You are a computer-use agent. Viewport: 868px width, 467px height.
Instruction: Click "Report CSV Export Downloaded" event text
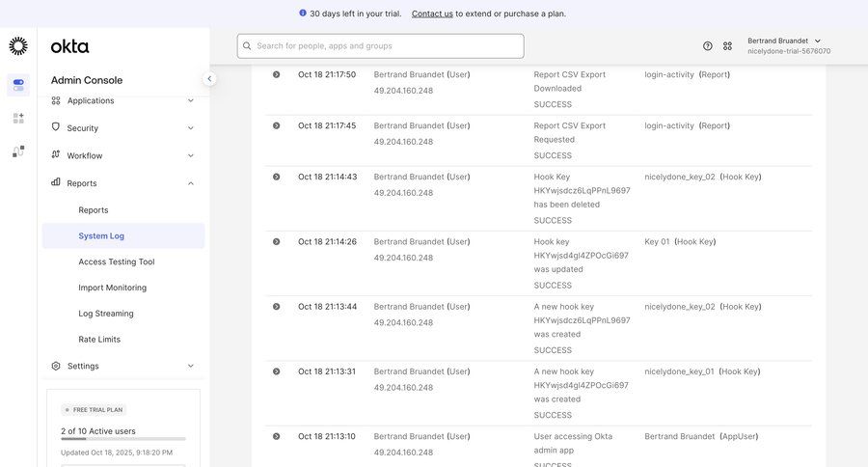click(570, 81)
